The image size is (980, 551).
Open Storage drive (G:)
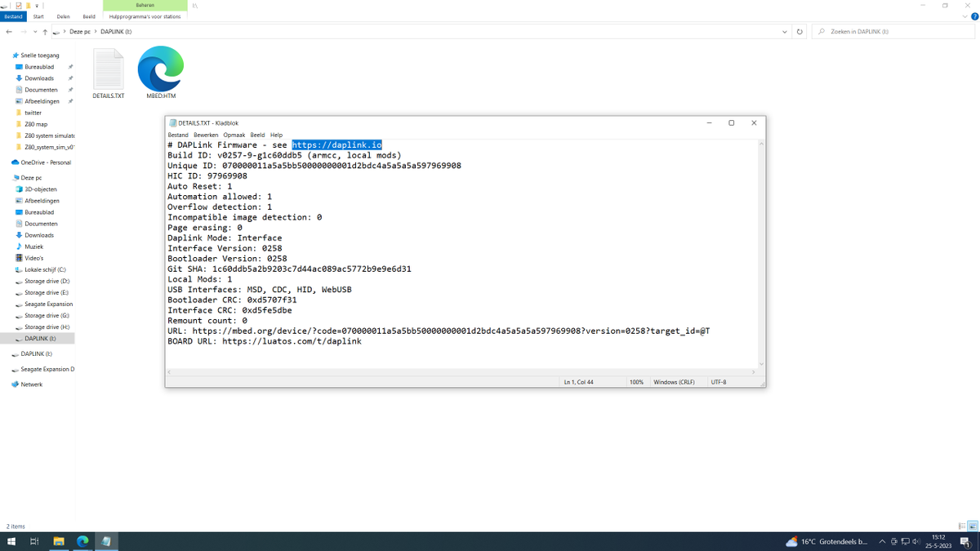pyautogui.click(x=47, y=315)
